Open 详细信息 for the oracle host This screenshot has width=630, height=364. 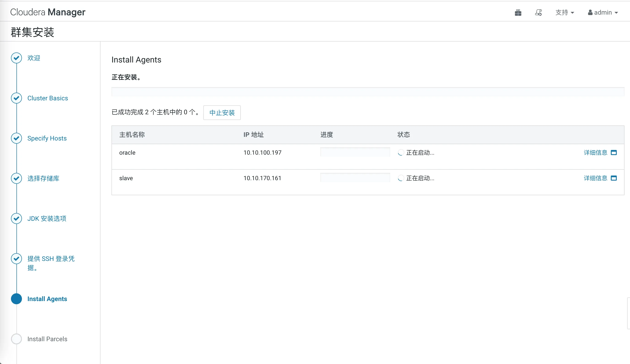click(595, 152)
